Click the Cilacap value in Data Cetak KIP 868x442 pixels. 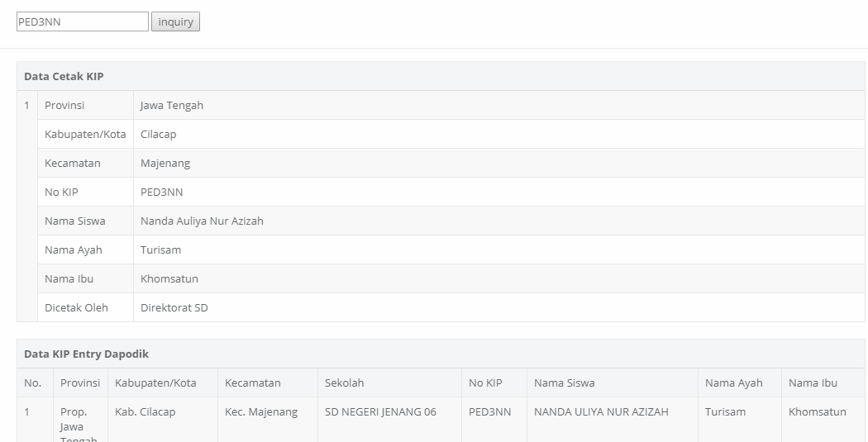(x=159, y=134)
